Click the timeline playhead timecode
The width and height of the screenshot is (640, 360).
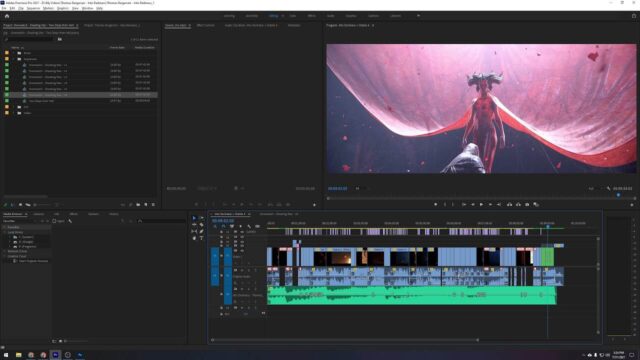pyautogui.click(x=223, y=220)
